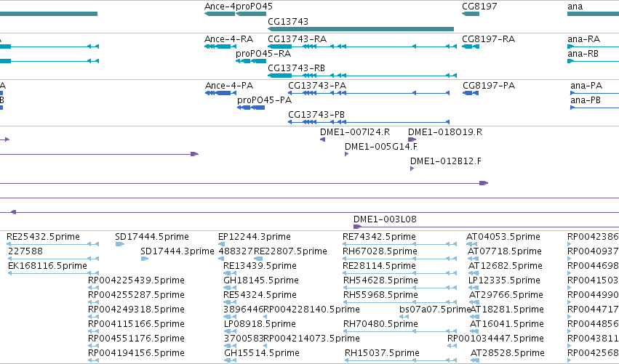Click the Ance-4-PA protein label
This screenshot has height=364, width=619.
229,86
